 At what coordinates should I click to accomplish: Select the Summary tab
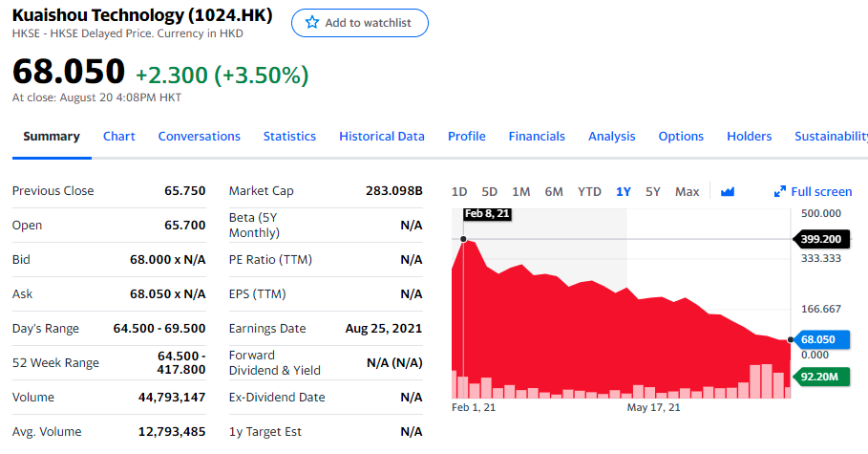coord(52,137)
